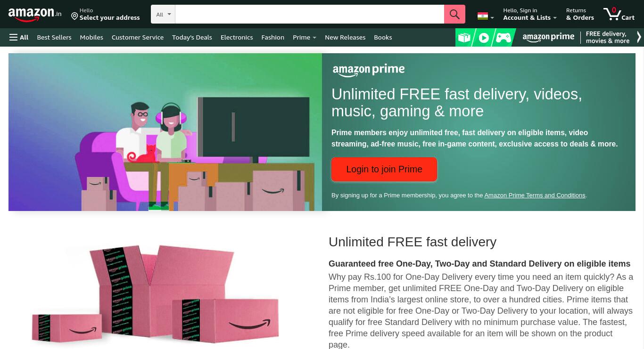Click Login to join Prime button

coord(384,169)
